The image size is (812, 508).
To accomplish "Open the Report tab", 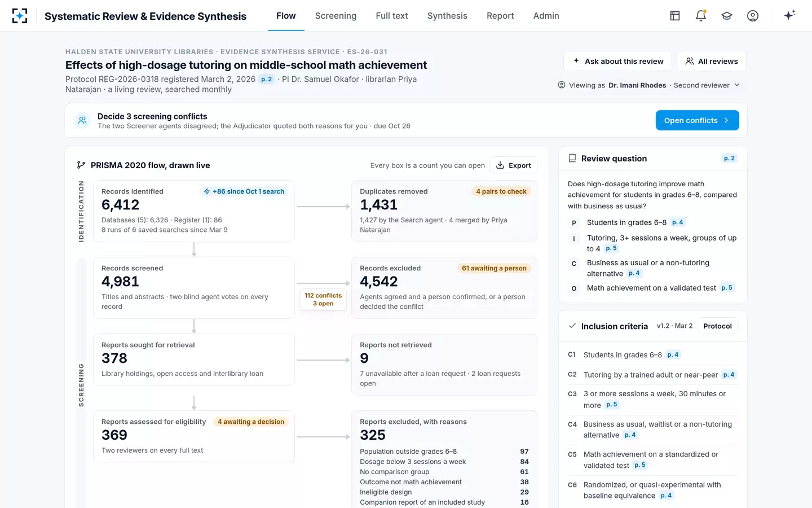I will tap(500, 16).
